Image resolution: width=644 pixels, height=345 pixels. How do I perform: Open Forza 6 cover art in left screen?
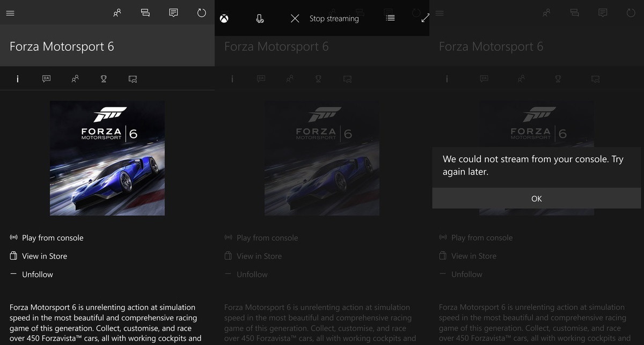pyautogui.click(x=107, y=158)
